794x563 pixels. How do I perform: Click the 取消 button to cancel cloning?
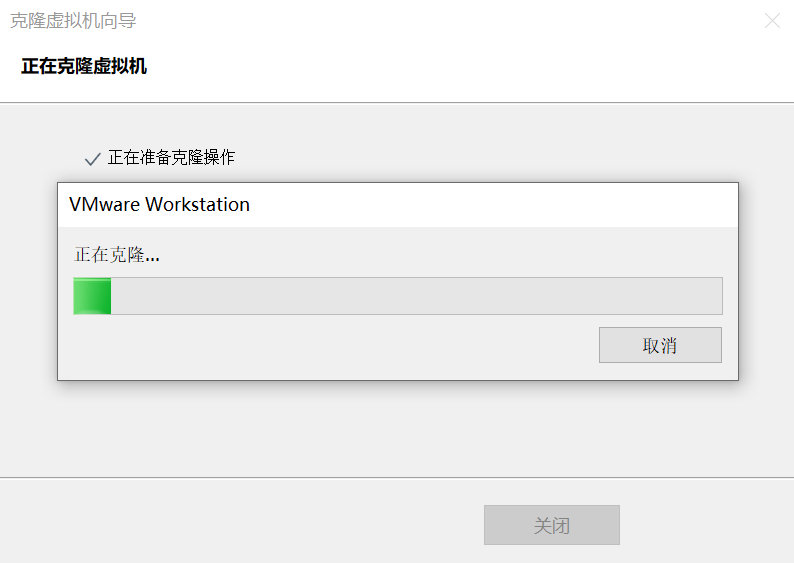[660, 345]
